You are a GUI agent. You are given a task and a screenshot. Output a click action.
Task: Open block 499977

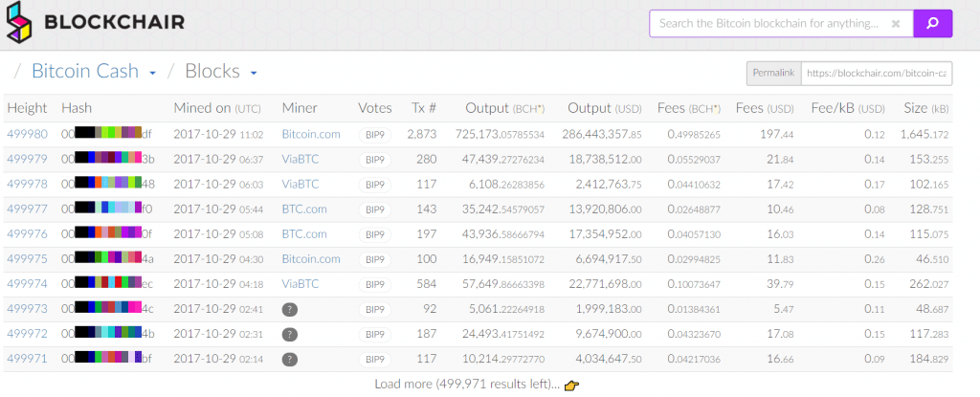27,209
